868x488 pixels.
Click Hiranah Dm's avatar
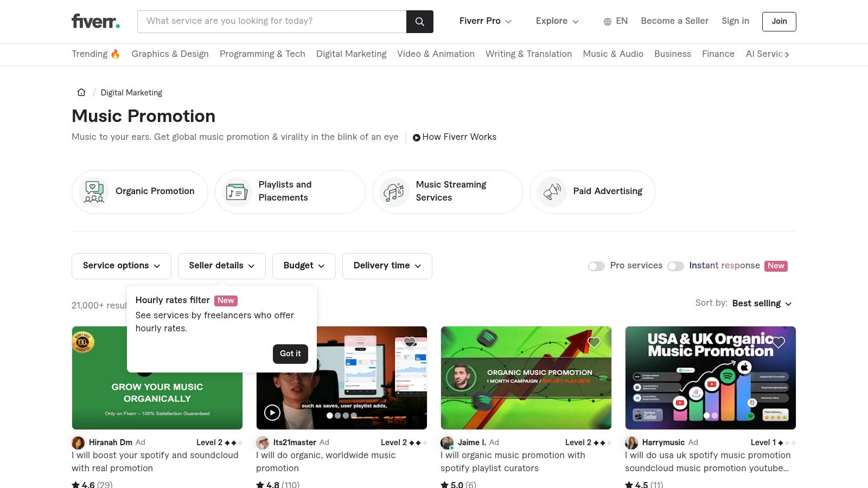tap(78, 442)
